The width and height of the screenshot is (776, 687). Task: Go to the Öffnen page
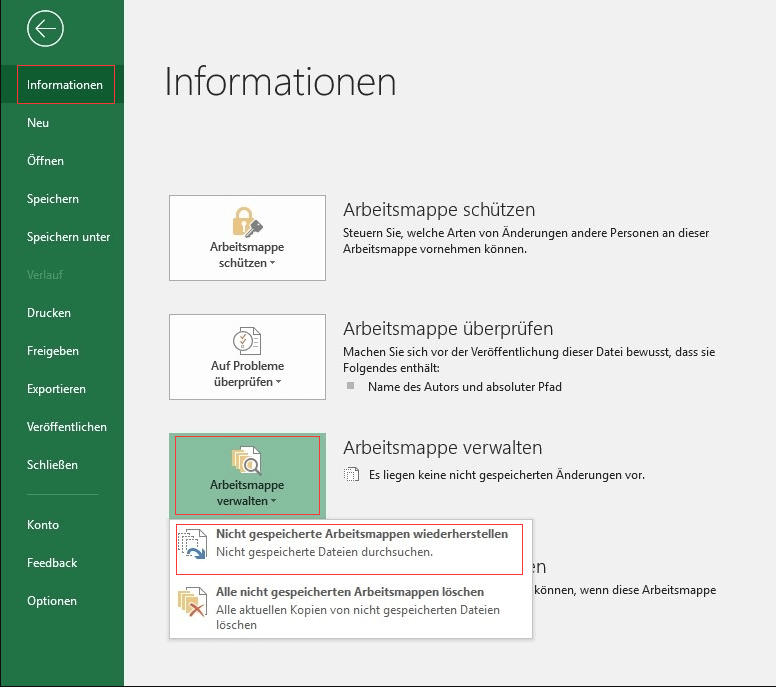(45, 161)
